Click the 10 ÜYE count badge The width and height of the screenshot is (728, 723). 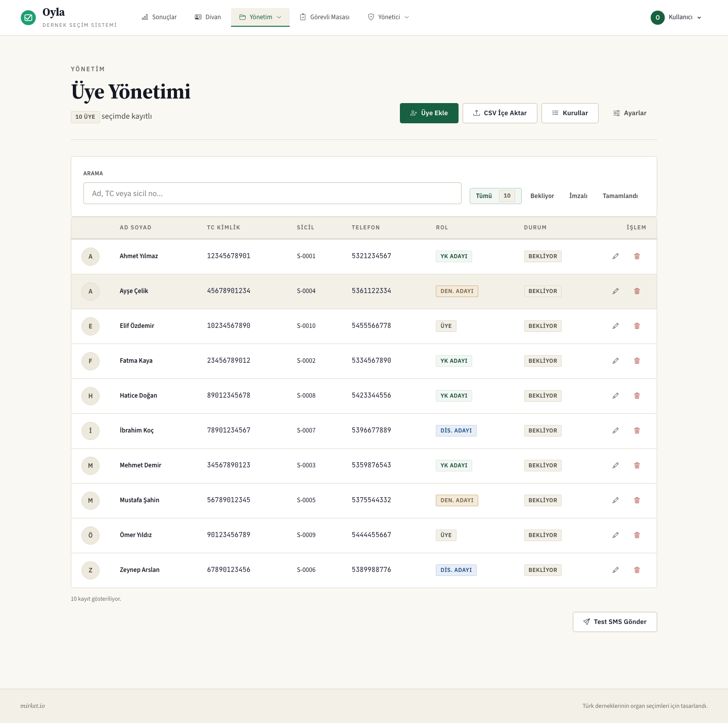(x=85, y=117)
